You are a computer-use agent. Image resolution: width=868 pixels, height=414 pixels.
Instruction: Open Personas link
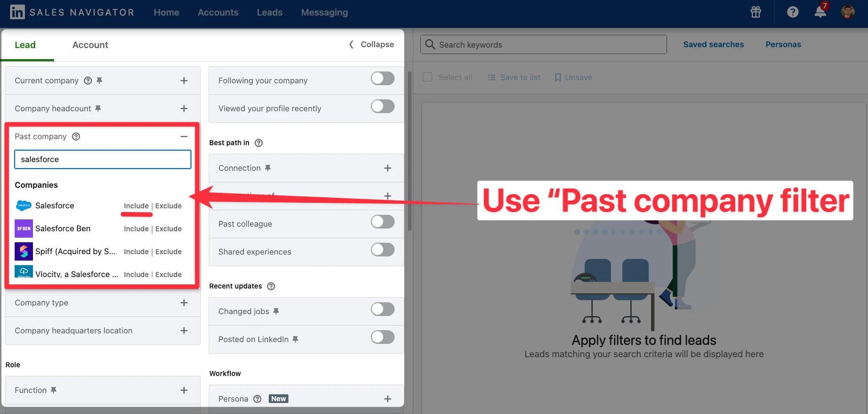[783, 44]
